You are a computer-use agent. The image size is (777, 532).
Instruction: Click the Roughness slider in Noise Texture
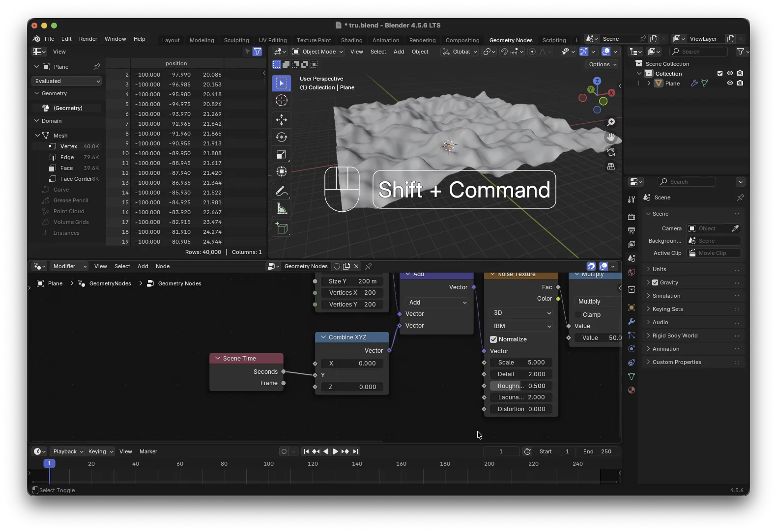(x=521, y=386)
